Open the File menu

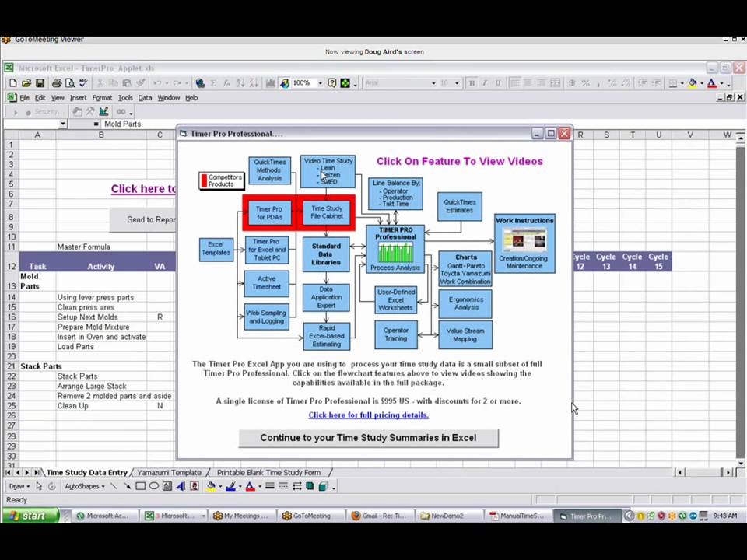point(24,98)
